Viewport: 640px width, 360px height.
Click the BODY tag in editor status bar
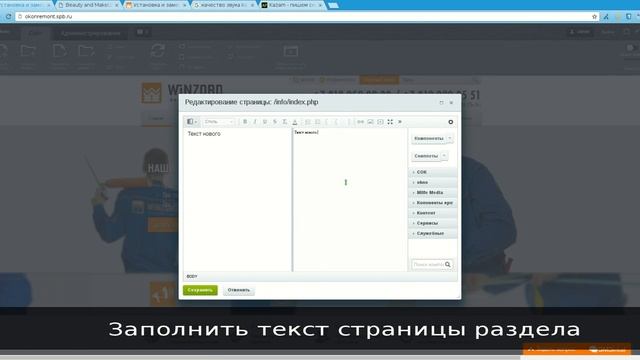[x=192, y=276]
